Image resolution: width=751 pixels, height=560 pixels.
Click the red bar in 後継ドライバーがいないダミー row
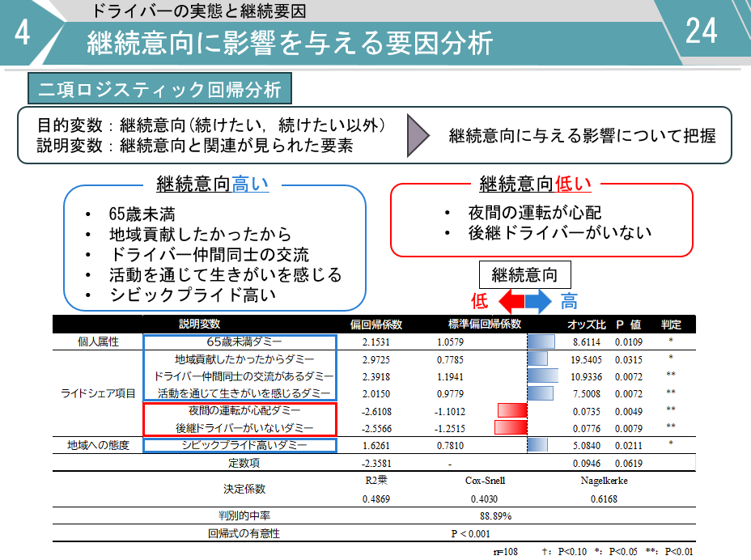pyautogui.click(x=510, y=427)
